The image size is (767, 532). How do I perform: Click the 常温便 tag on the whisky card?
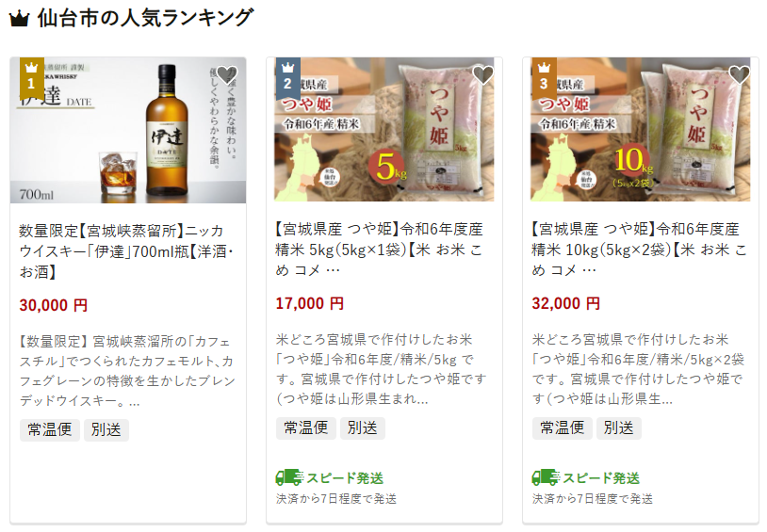pos(50,429)
